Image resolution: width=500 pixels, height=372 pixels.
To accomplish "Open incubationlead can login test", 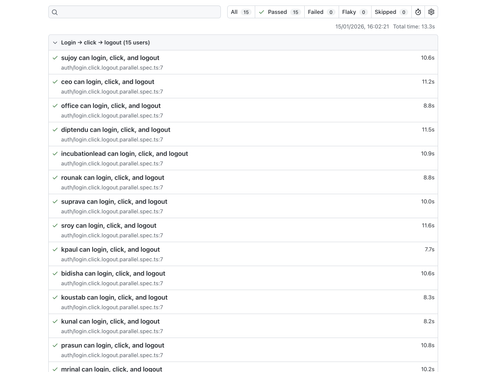I will pos(124,154).
